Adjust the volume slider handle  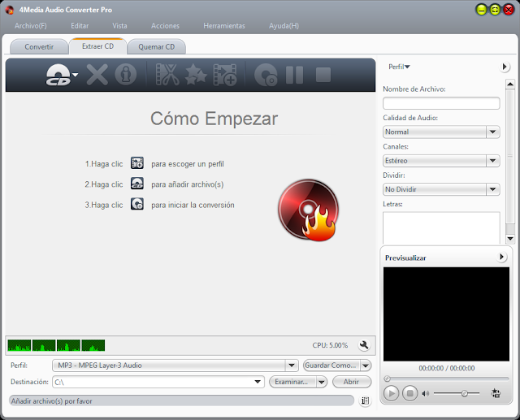click(x=465, y=393)
